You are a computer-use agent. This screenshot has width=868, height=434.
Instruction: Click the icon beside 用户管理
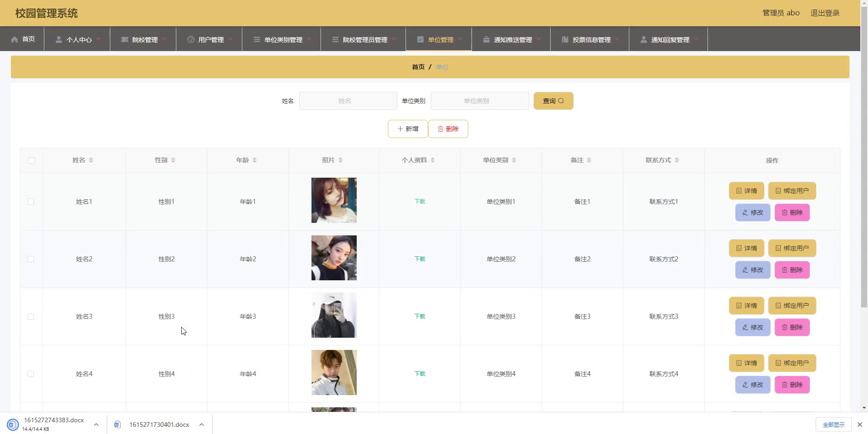tap(190, 40)
